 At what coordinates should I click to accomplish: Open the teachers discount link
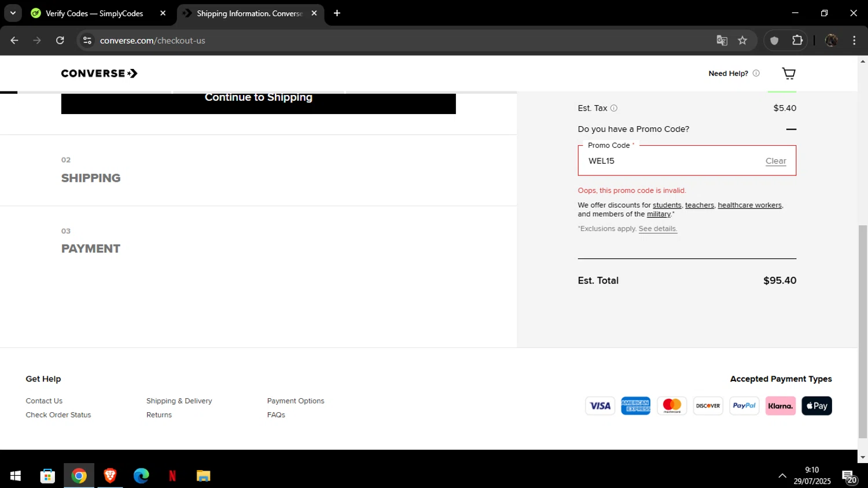click(x=699, y=206)
